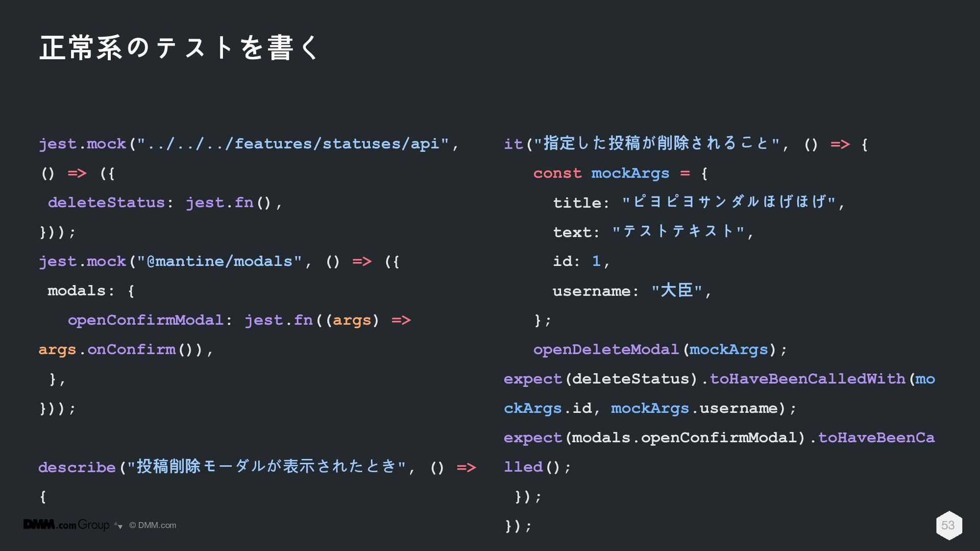Click the expect(deleteStatus).toHaveBeenCalledWith line
Screen dimensions: 980x551
click(x=720, y=379)
